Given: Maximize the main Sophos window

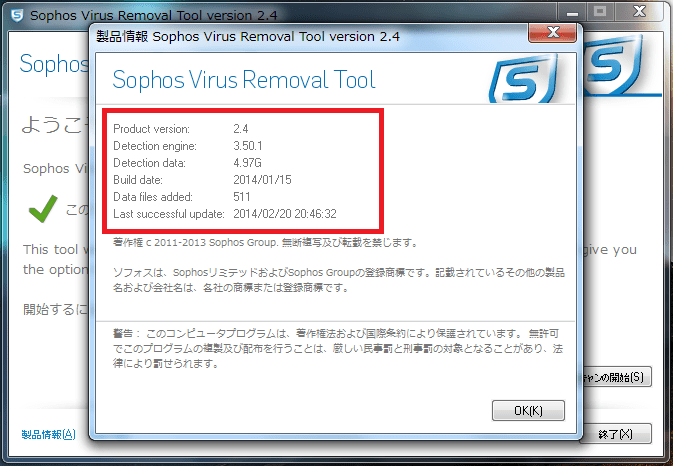Looking at the screenshot, I should pos(600,12).
